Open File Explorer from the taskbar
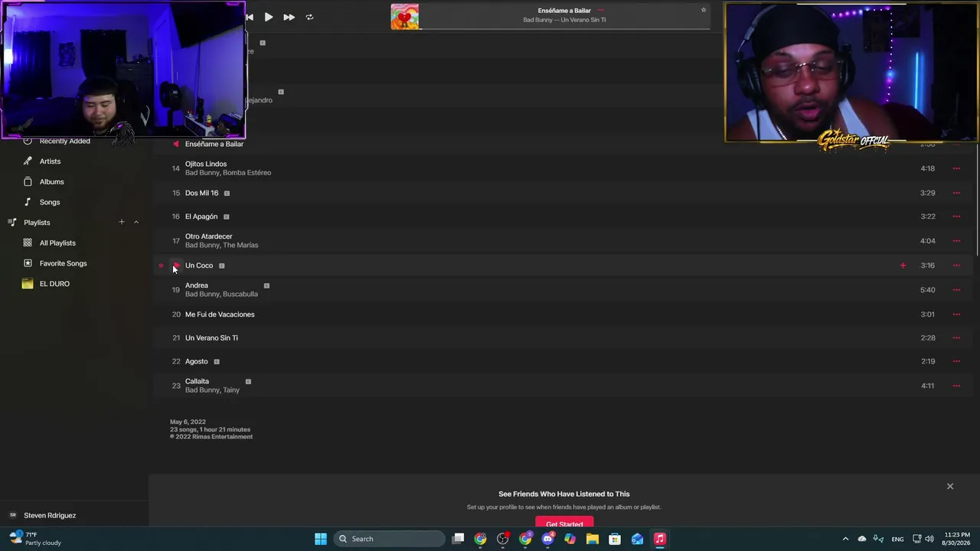Screen dimensions: 980x551 pos(593,539)
